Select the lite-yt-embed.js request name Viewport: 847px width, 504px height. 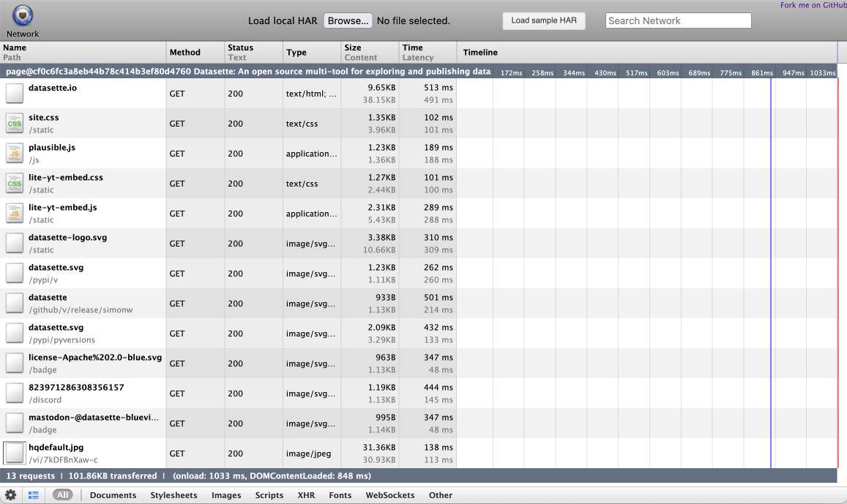[x=63, y=207]
